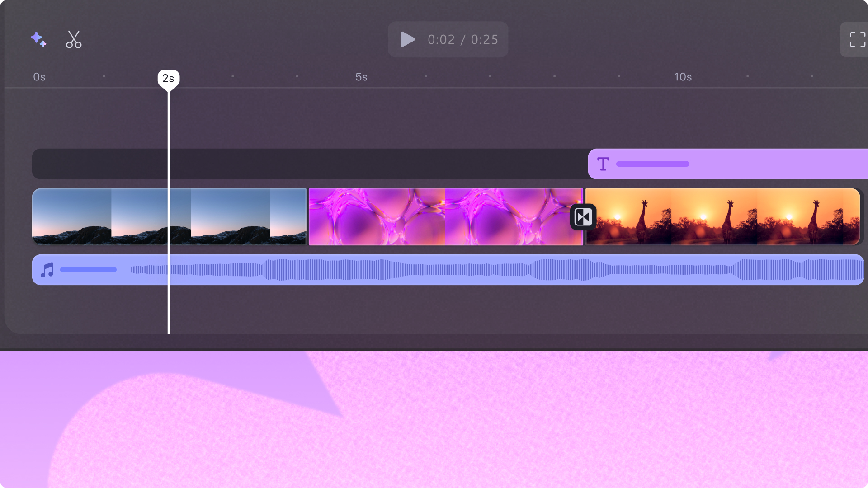Click the text track's T icon
The width and height of the screenshot is (868, 488).
pyautogui.click(x=603, y=164)
